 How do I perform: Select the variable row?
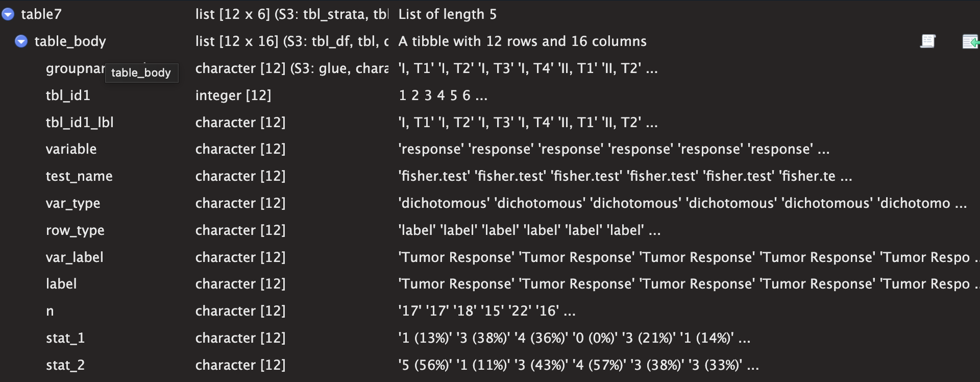click(490, 149)
